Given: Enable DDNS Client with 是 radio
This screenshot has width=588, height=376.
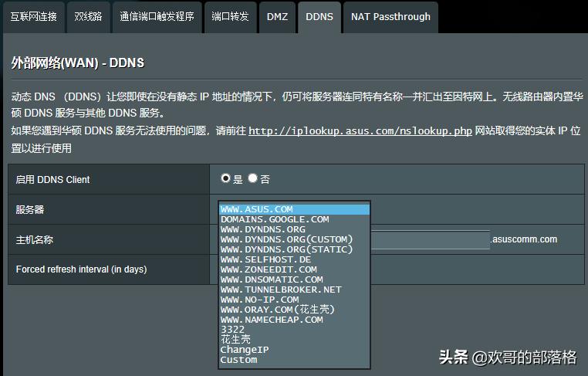Looking at the screenshot, I should [x=225, y=178].
